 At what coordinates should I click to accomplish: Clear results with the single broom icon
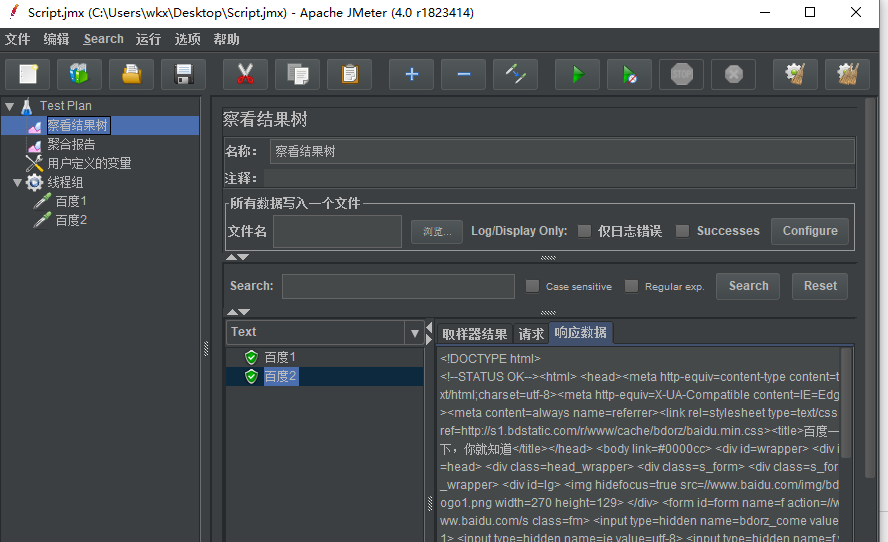[x=795, y=74]
